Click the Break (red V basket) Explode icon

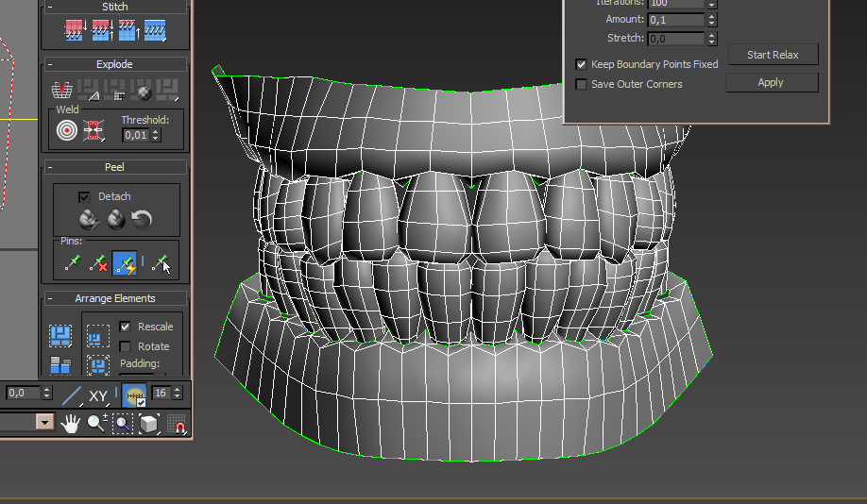[x=62, y=92]
